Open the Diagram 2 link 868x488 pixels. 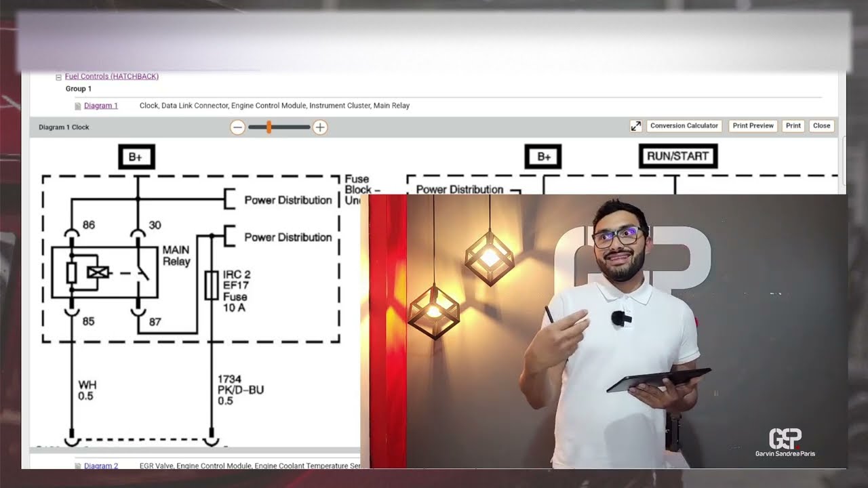(101, 466)
